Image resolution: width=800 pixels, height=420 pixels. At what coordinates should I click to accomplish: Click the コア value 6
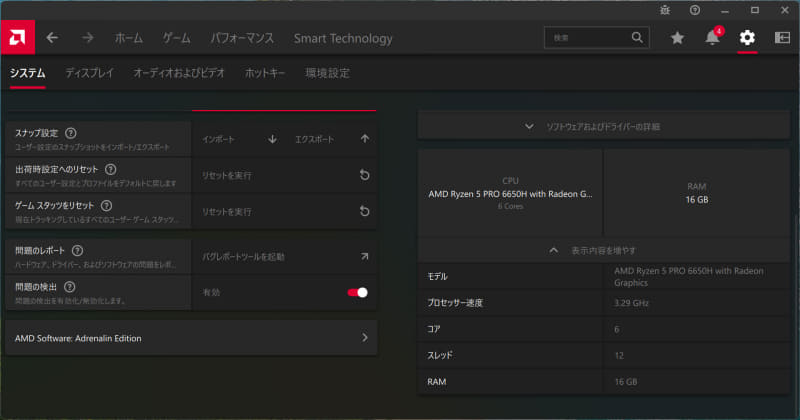point(617,329)
